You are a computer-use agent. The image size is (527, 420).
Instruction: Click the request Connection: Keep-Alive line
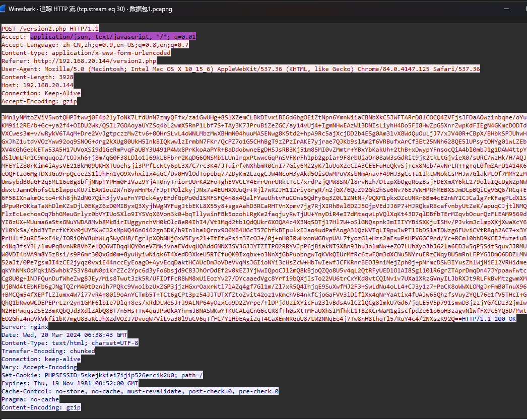[41, 93]
